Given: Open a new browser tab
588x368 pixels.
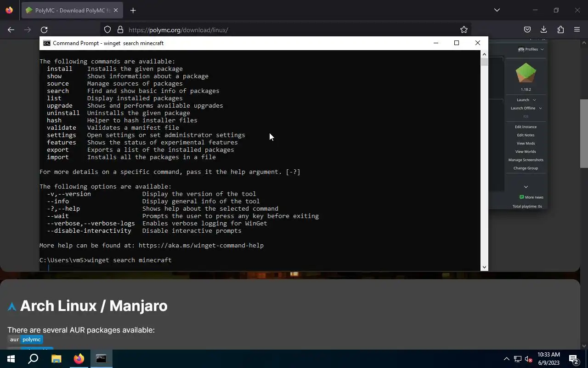Looking at the screenshot, I should coord(133,10).
